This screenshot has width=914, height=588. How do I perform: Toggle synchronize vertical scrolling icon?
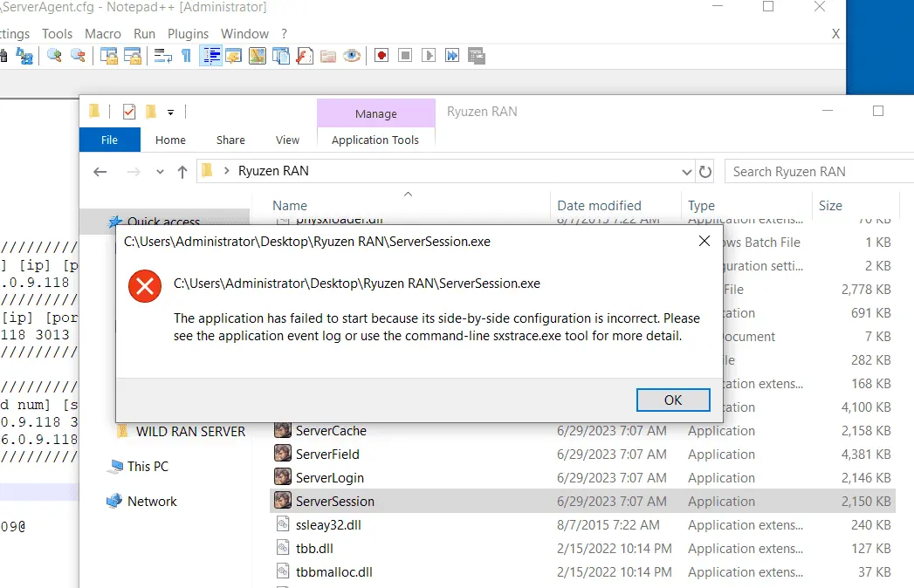[x=109, y=56]
